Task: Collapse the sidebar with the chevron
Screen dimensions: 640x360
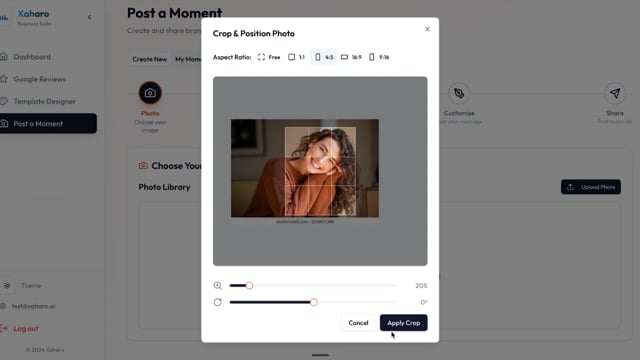Action: point(89,17)
